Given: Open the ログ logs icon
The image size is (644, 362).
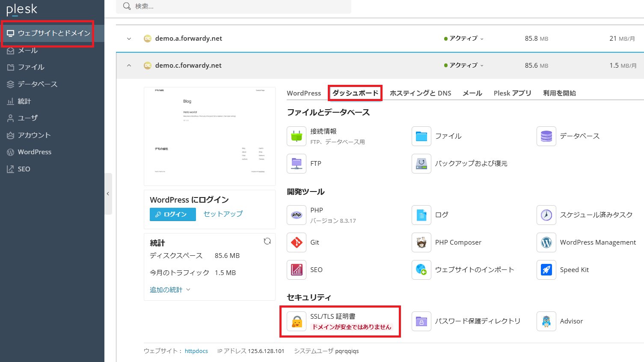Looking at the screenshot, I should coord(421,215).
